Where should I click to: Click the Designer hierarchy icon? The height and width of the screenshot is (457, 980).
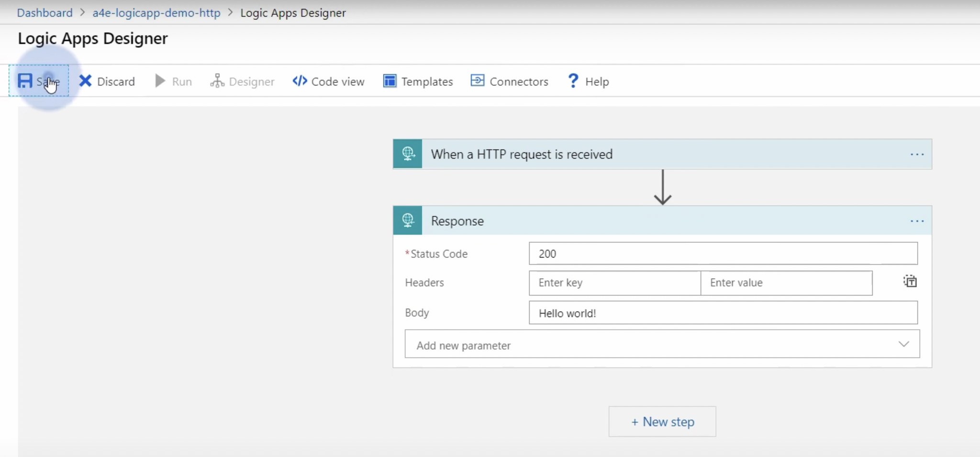[217, 81]
